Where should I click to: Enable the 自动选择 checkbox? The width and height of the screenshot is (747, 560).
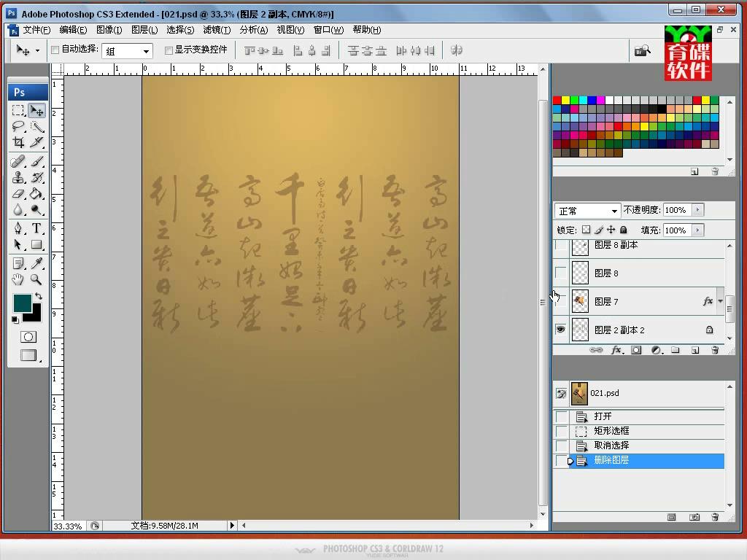click(55, 50)
